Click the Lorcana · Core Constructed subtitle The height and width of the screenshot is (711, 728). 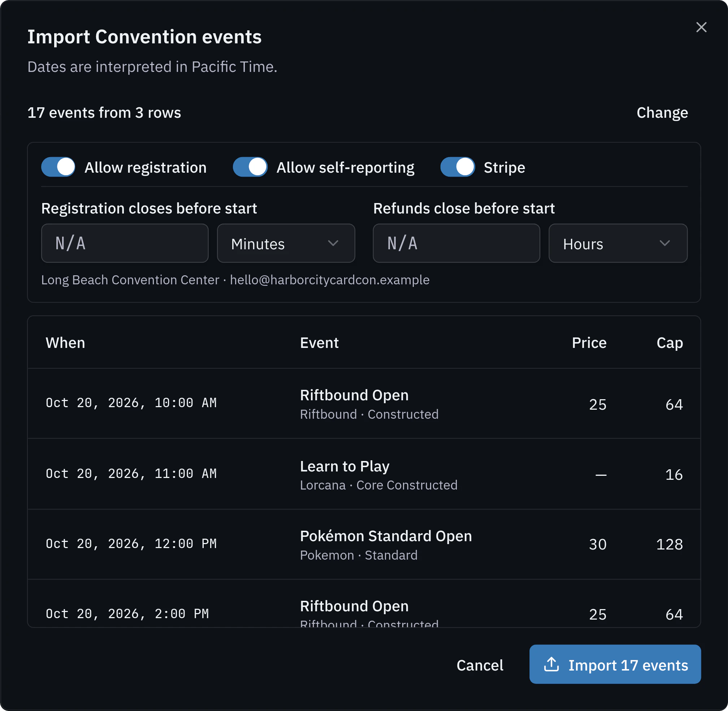point(378,485)
